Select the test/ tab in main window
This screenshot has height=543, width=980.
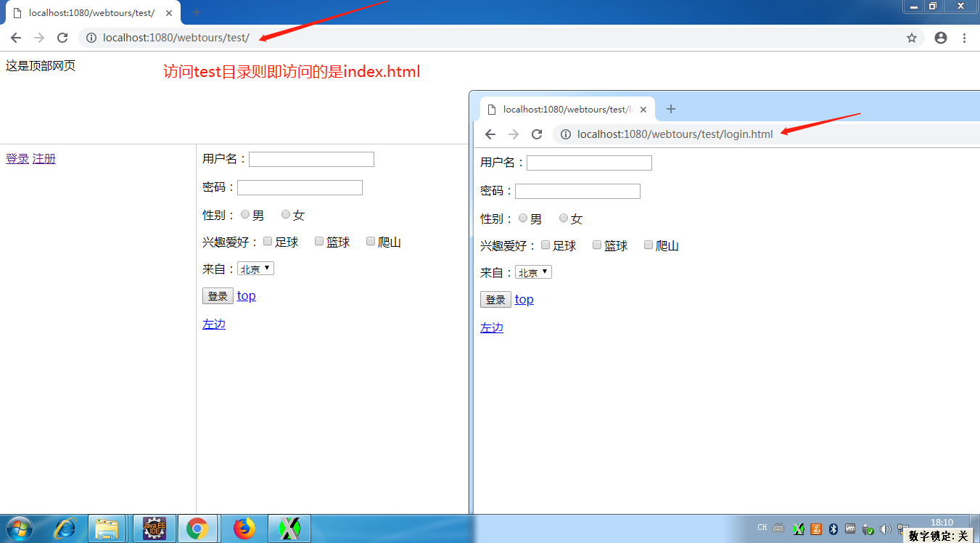[91, 13]
